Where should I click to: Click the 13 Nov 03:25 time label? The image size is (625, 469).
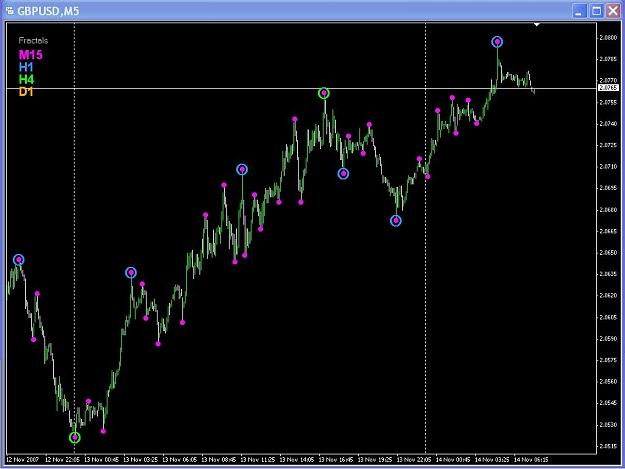(x=140, y=459)
